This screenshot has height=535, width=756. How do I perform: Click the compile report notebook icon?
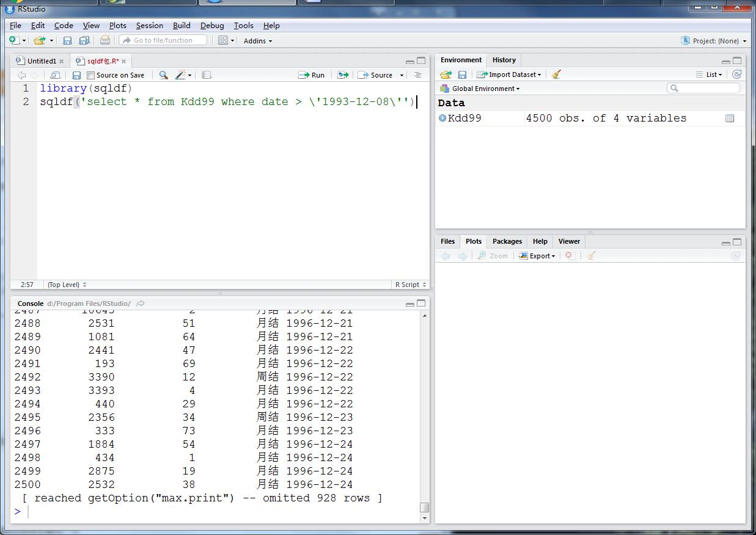[x=207, y=75]
